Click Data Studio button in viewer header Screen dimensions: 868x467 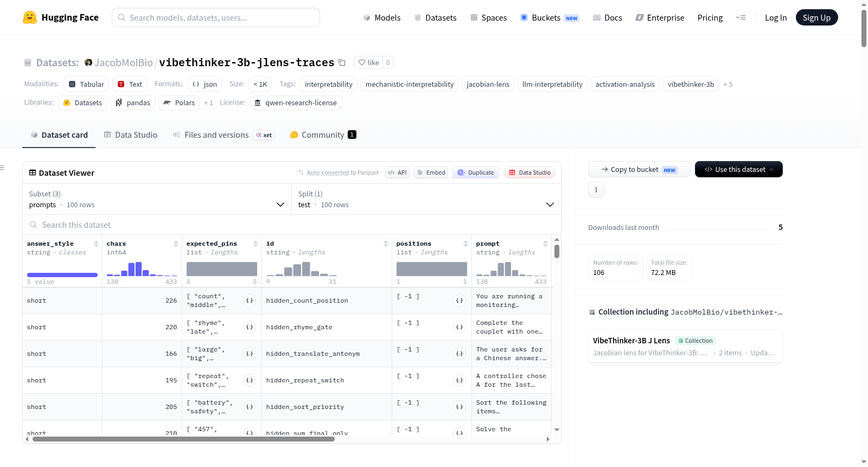click(x=529, y=172)
